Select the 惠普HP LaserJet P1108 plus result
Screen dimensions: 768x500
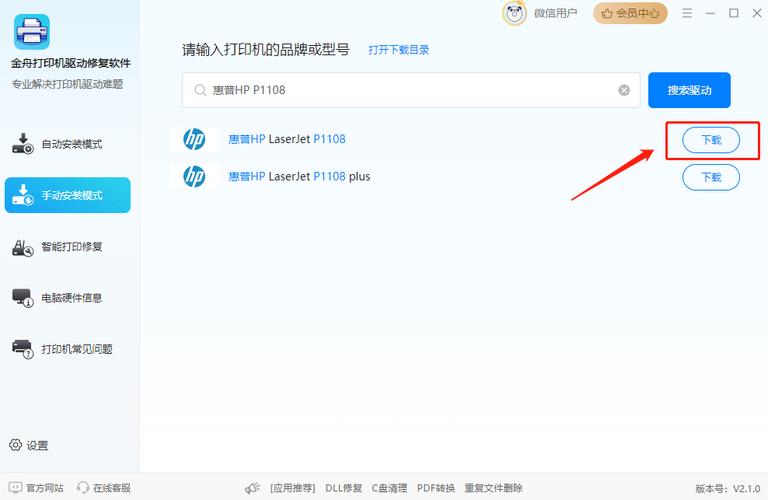pyautogui.click(x=299, y=176)
